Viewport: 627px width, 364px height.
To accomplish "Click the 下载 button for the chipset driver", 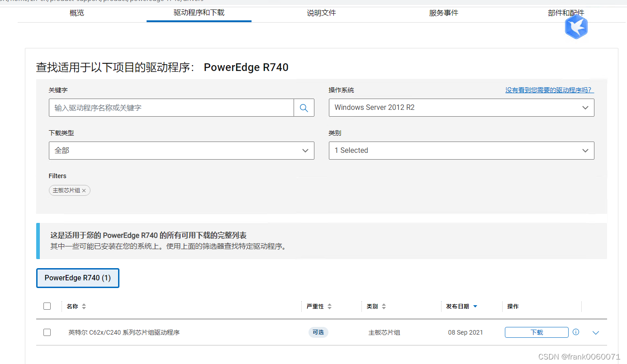I will pyautogui.click(x=537, y=332).
